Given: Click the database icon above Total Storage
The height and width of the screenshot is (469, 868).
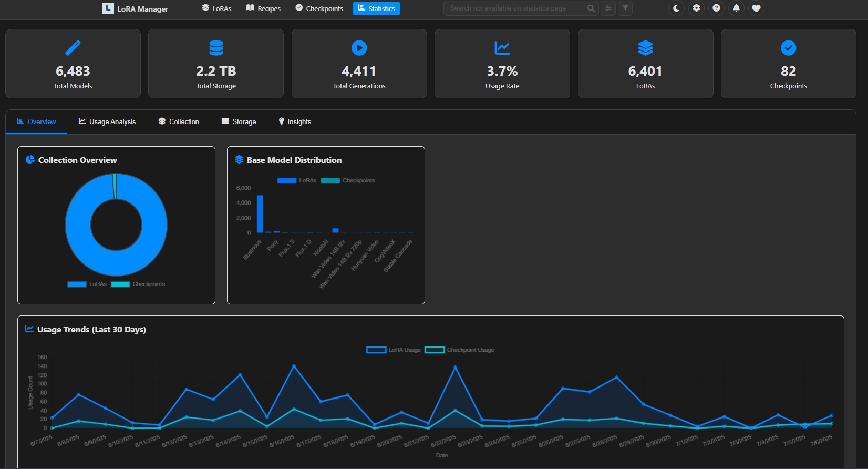Looking at the screenshot, I should point(216,48).
